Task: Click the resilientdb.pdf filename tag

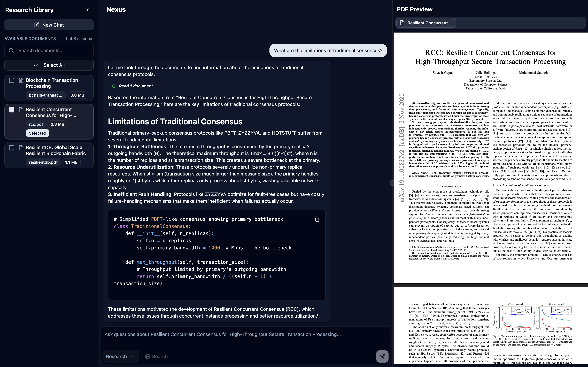Action: [43, 162]
